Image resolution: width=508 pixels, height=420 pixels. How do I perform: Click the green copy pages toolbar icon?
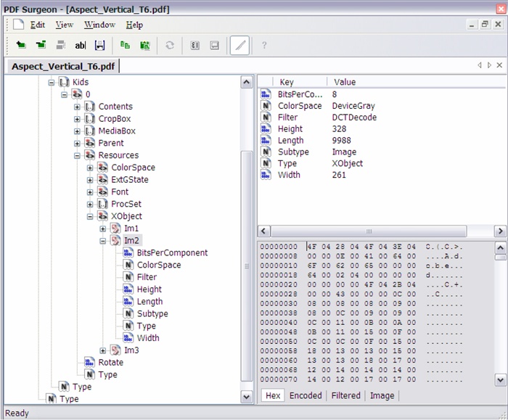(126, 45)
